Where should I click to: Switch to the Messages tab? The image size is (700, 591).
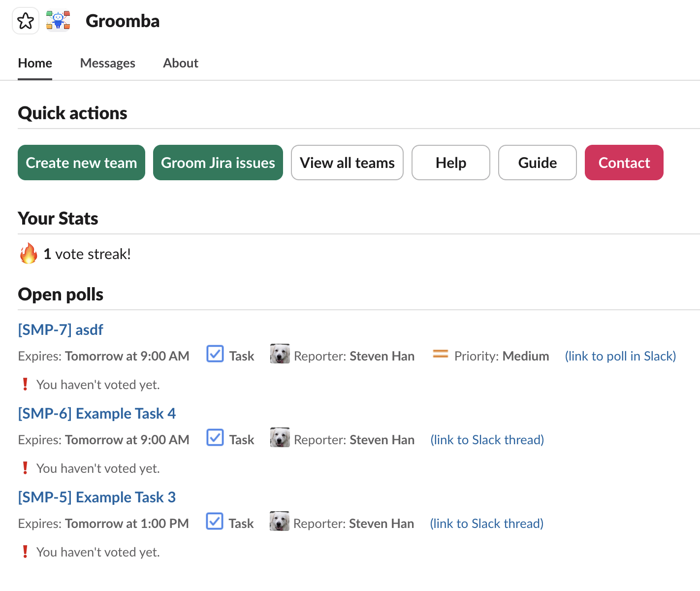[107, 63]
